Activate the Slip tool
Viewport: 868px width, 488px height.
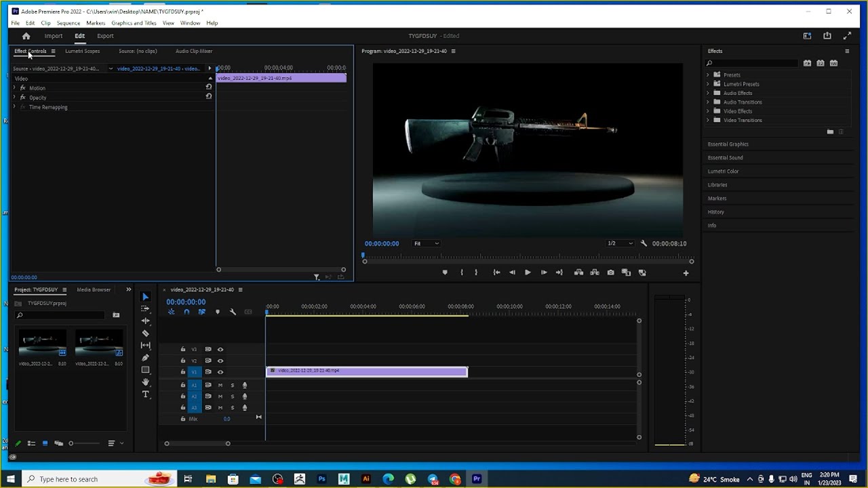(x=145, y=345)
